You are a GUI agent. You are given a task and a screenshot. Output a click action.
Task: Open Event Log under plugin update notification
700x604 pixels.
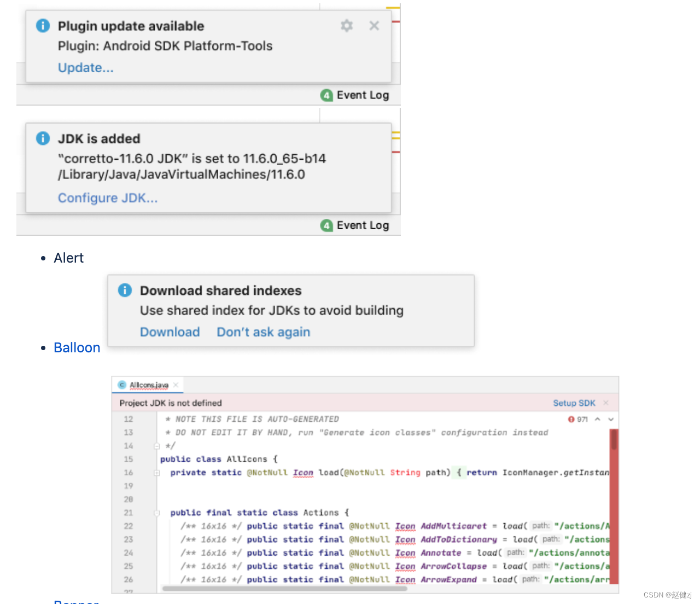pos(363,95)
